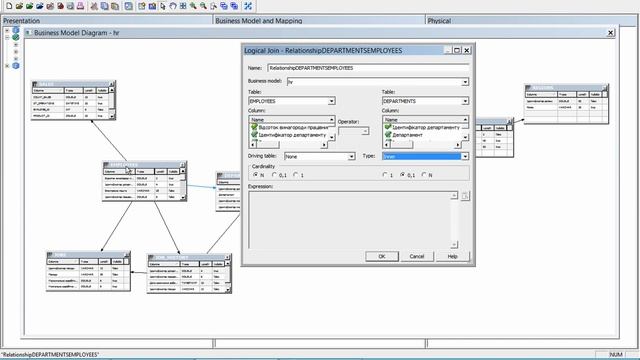This screenshot has width=640, height=360.
Task: Click the auto-layout icon at toolbar end
Action: (248, 6)
